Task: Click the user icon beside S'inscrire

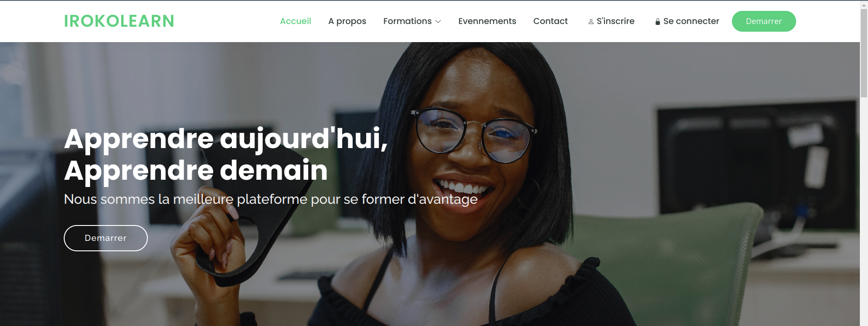Action: click(591, 22)
